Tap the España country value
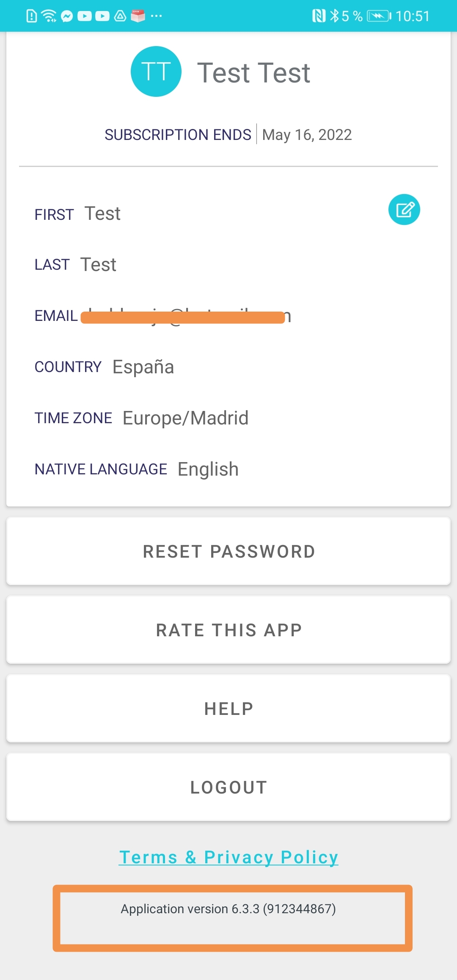Viewport: 457px width, 980px height. coord(143,367)
